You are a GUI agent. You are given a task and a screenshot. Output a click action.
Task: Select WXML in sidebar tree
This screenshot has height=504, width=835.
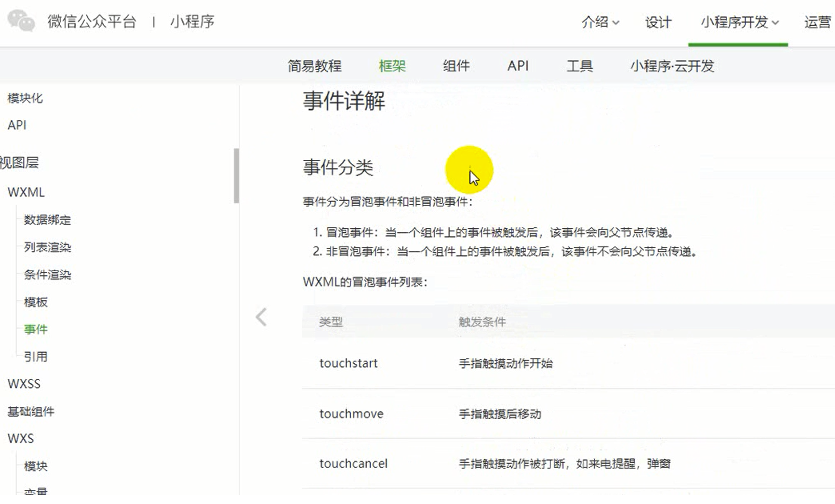(26, 192)
